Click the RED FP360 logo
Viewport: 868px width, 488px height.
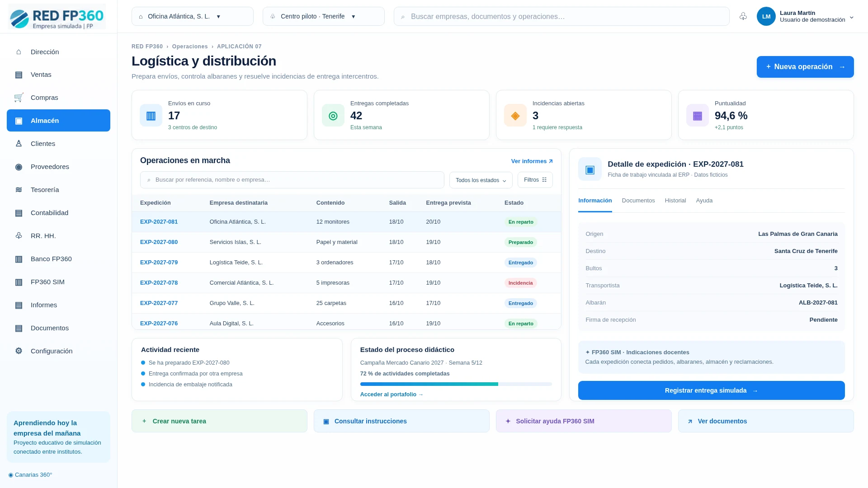[x=57, y=17]
